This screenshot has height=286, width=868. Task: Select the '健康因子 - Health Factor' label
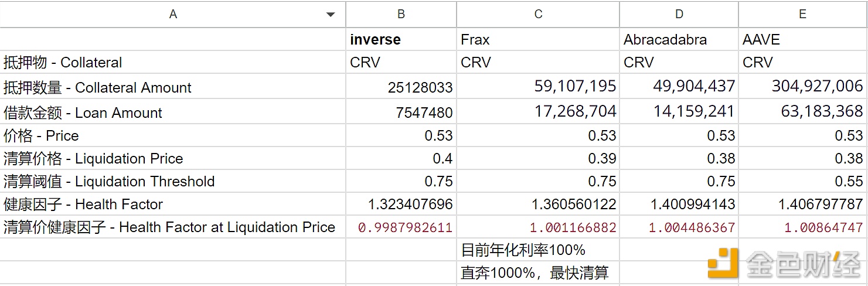(173, 204)
